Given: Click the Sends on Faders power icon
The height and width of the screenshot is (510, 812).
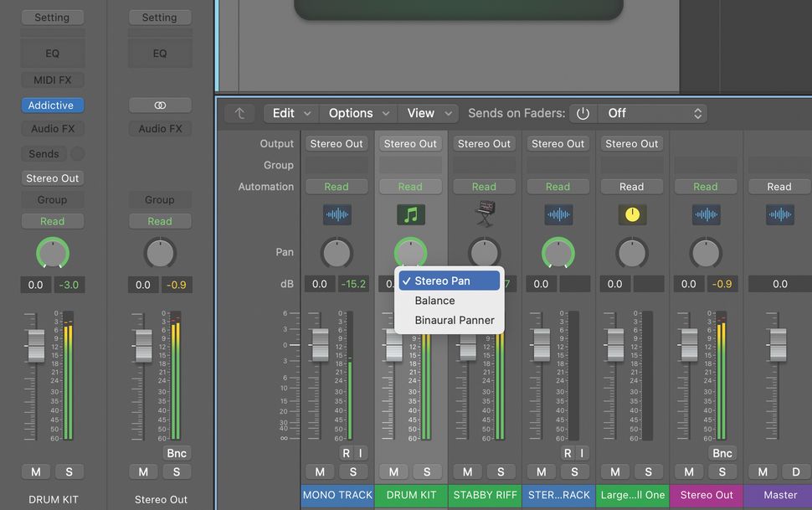Looking at the screenshot, I should click(x=583, y=112).
